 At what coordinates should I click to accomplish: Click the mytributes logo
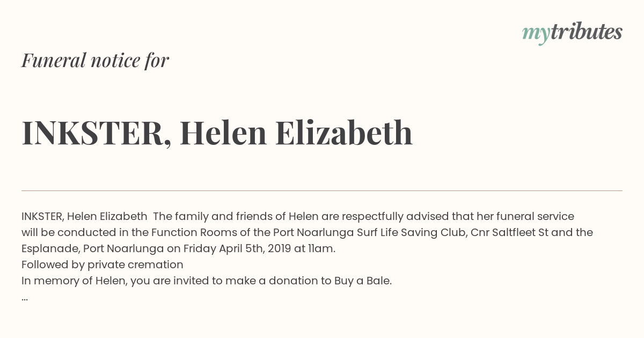coord(572,33)
